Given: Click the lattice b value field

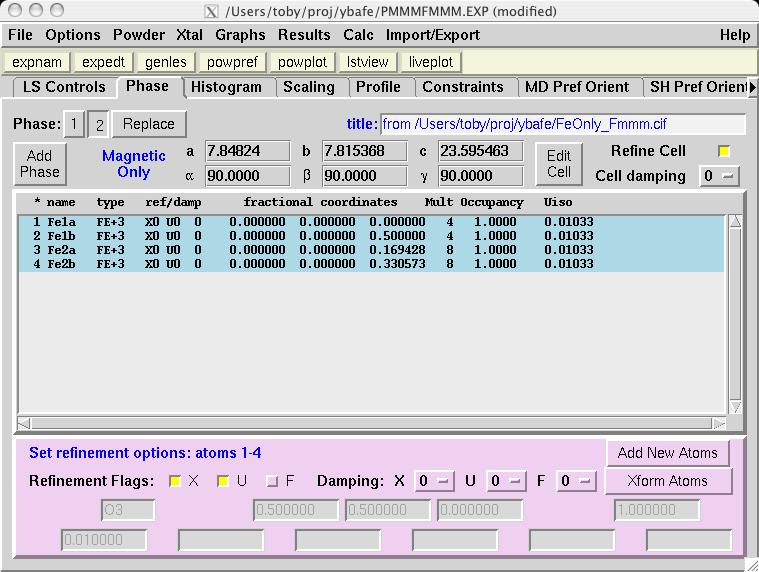Looking at the screenshot, I should 364,151.
